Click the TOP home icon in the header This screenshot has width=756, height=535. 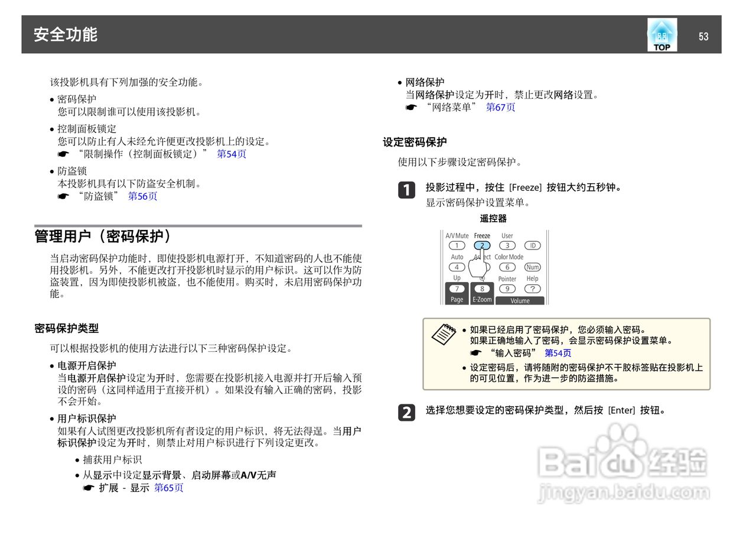[x=661, y=34]
